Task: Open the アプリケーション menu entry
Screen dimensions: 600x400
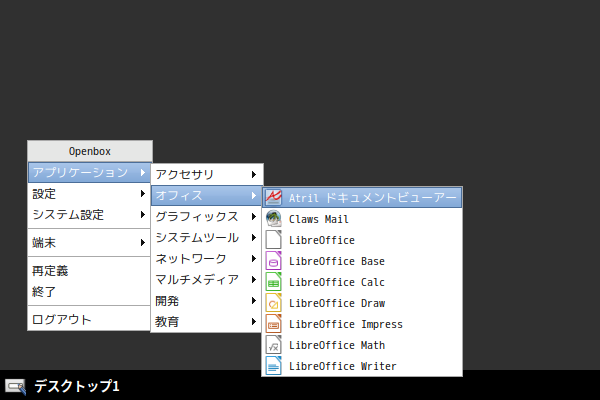Action: pyautogui.click(x=89, y=172)
